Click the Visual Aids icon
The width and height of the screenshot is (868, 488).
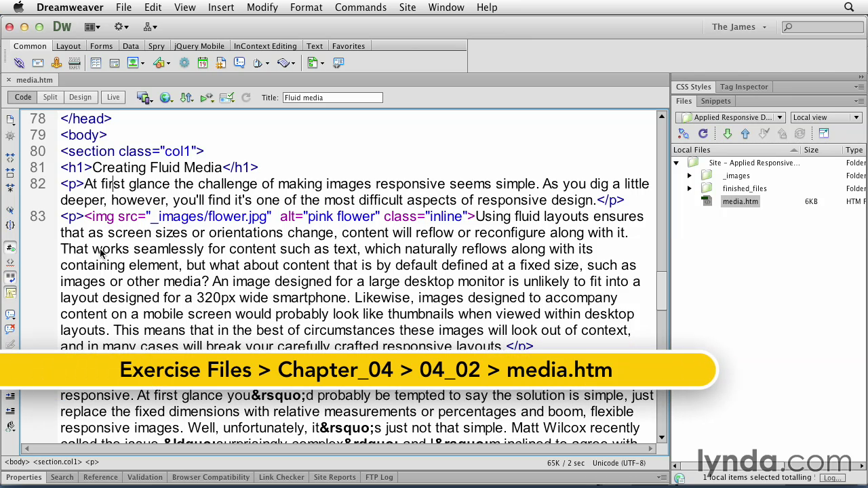227,98
